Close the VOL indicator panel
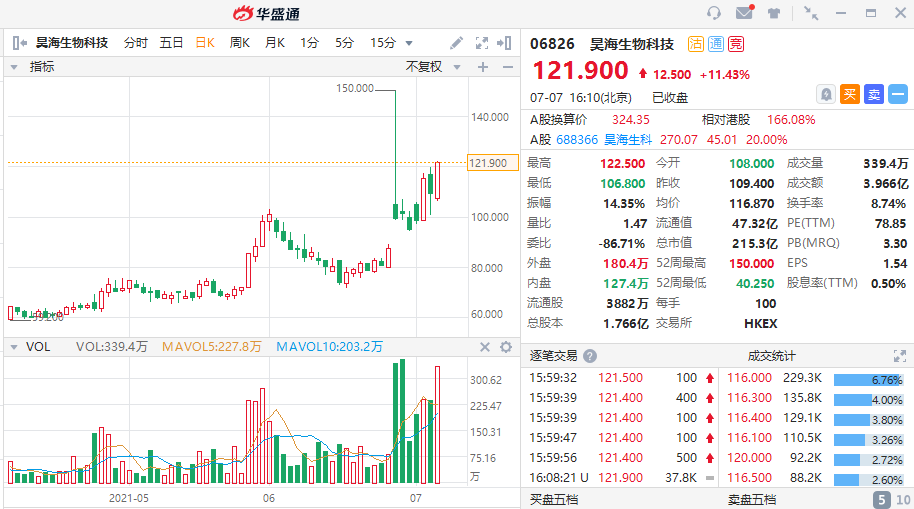The width and height of the screenshot is (914, 509). [484, 347]
